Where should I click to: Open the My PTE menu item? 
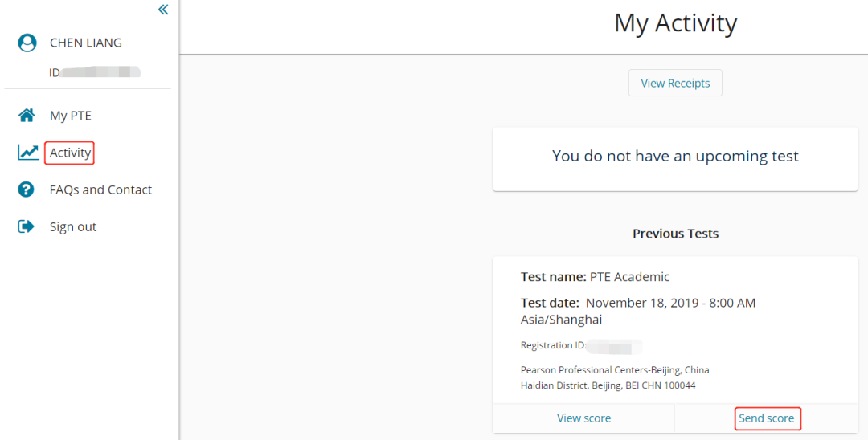[x=71, y=116]
